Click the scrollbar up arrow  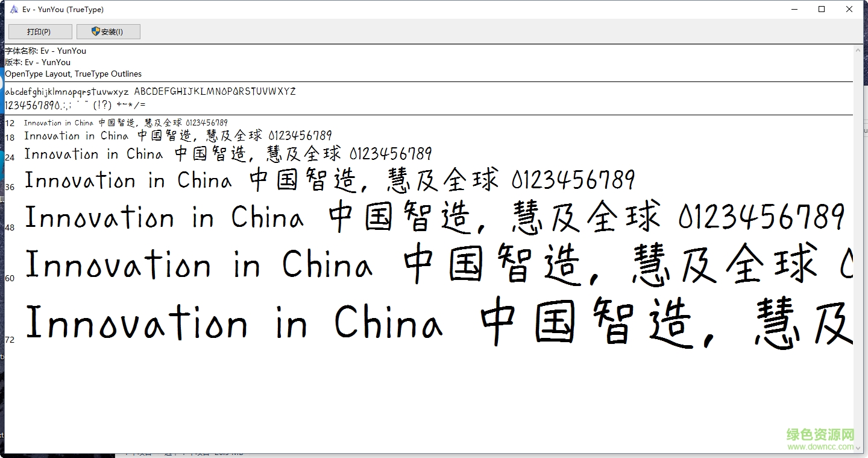coord(858,51)
